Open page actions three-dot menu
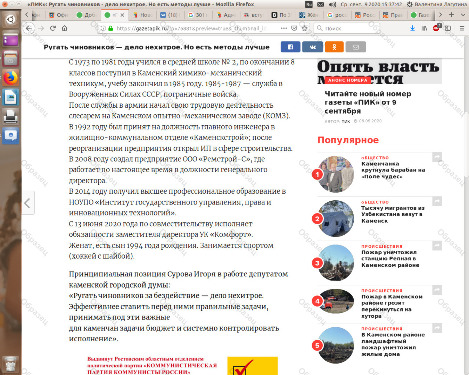Viewport: 469px width, 375px height. [x=284, y=28]
